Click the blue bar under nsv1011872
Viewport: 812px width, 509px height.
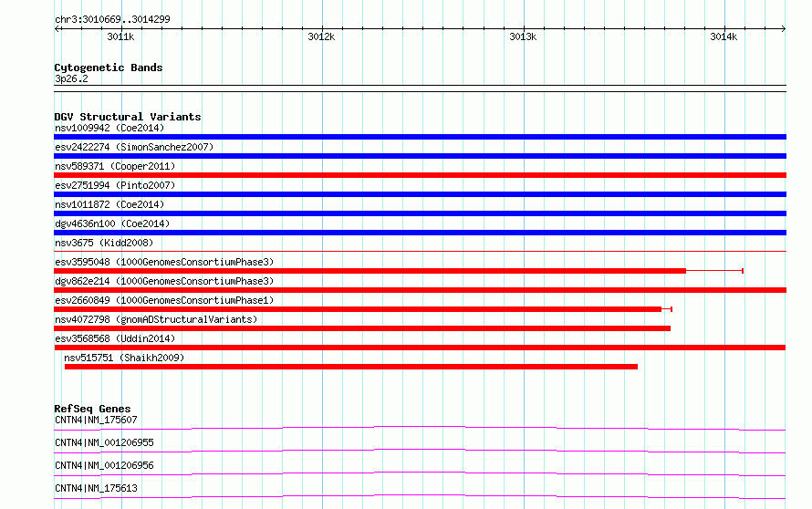(420, 213)
